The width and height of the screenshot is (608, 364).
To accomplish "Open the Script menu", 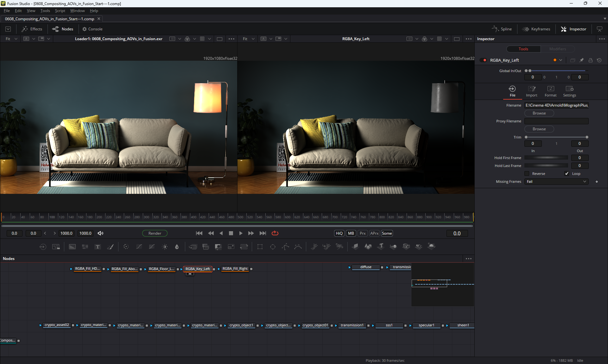I will 60,11.
